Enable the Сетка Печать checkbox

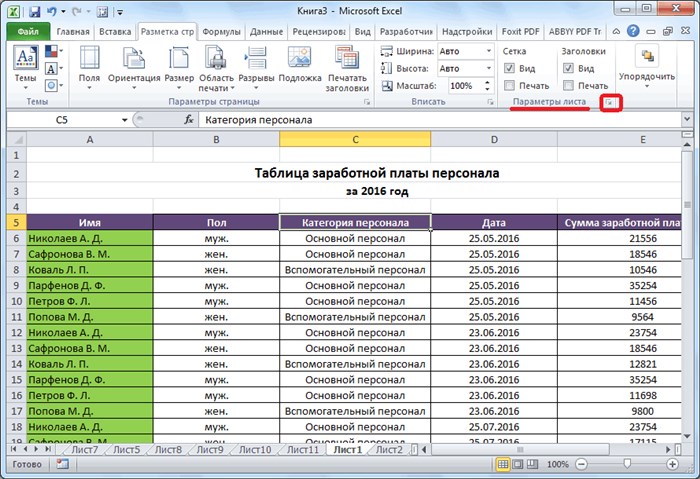(x=509, y=85)
